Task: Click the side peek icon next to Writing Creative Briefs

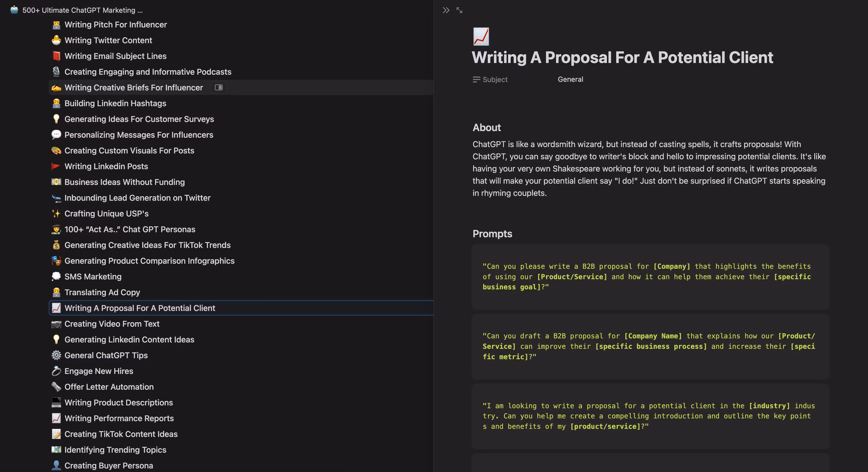Action: [x=219, y=87]
